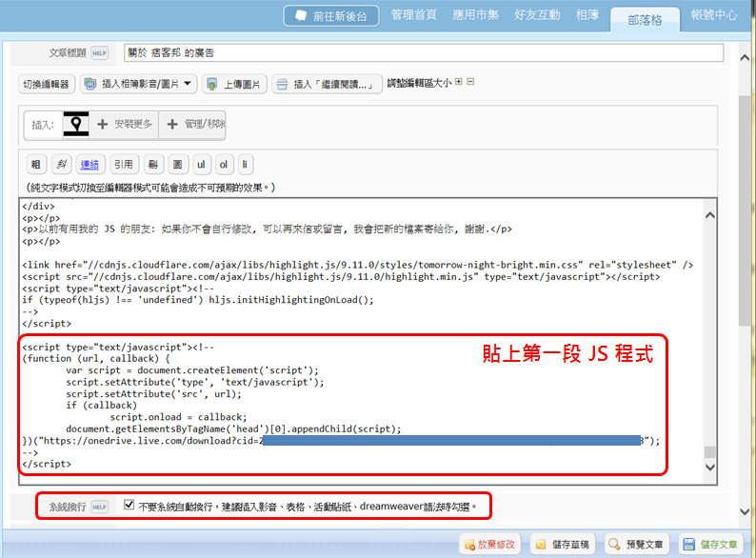Click the hljs.initHighlightingOnLoad() code line

198,300
